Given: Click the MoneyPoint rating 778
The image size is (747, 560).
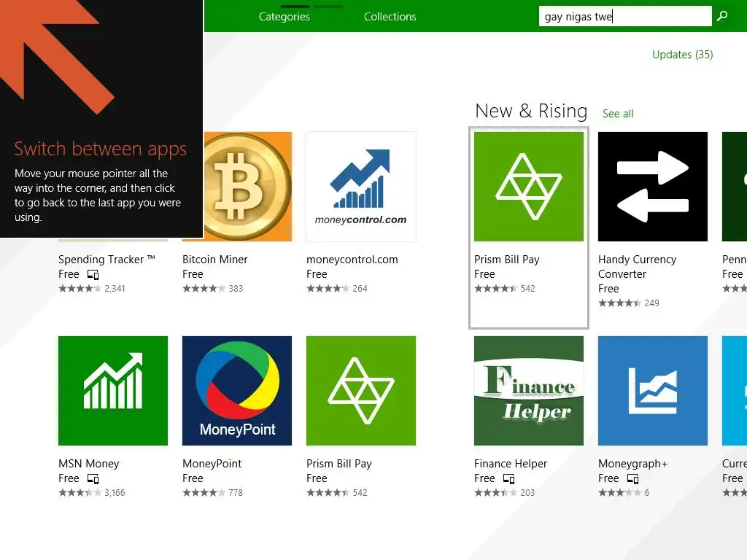Looking at the screenshot, I should 212,493.
